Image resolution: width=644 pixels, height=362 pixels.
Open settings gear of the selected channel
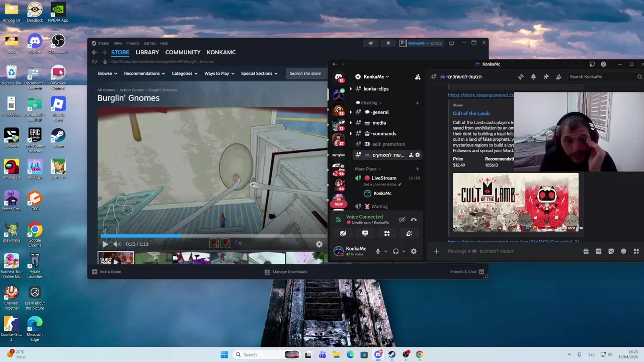417,155
